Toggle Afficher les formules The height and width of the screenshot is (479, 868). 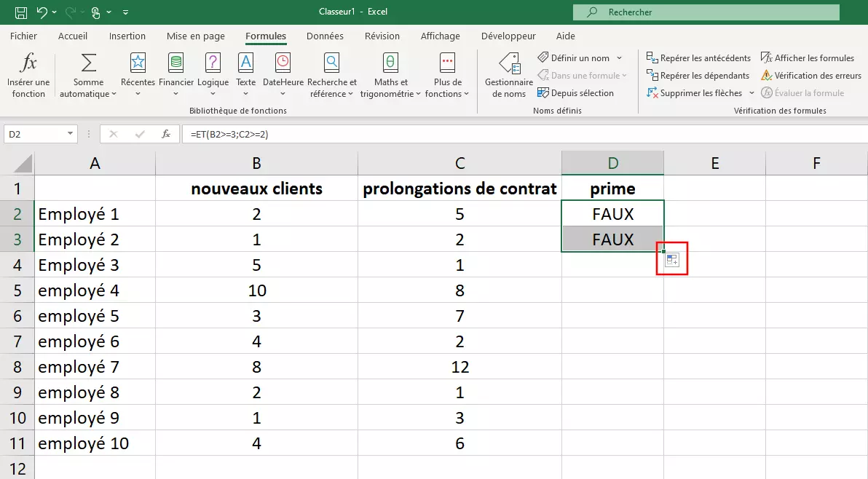coord(808,58)
